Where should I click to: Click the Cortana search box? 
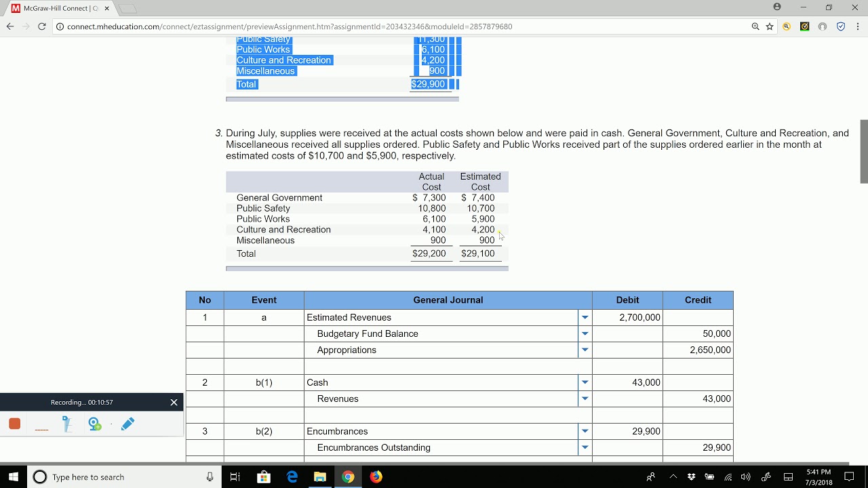coord(122,477)
